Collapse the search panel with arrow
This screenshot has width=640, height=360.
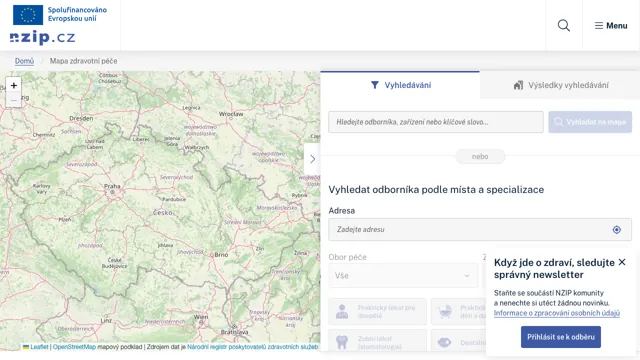312,159
